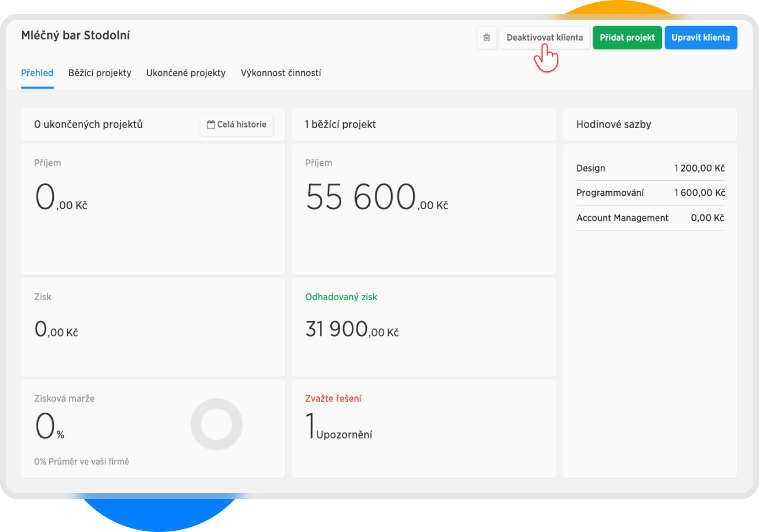
Task: Switch to the Běžící projekty tab
Action: pyautogui.click(x=100, y=73)
